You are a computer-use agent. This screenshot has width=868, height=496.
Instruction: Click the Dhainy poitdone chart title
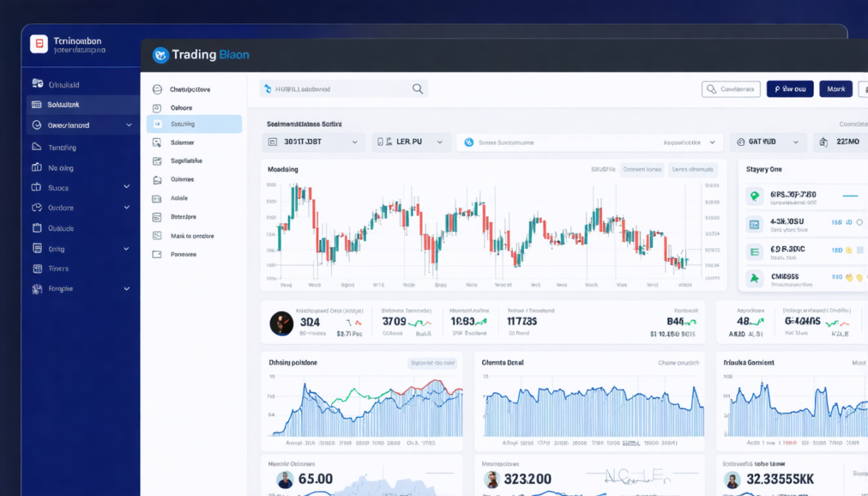pyautogui.click(x=293, y=362)
